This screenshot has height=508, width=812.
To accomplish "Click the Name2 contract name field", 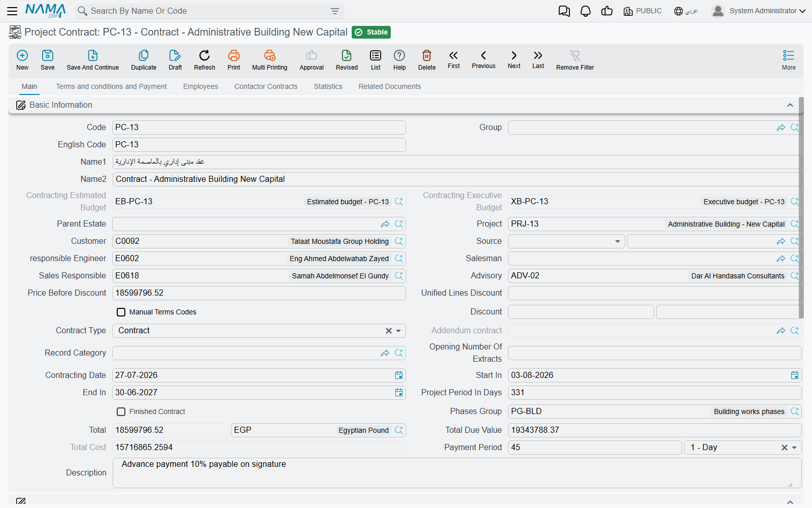I will (x=457, y=179).
